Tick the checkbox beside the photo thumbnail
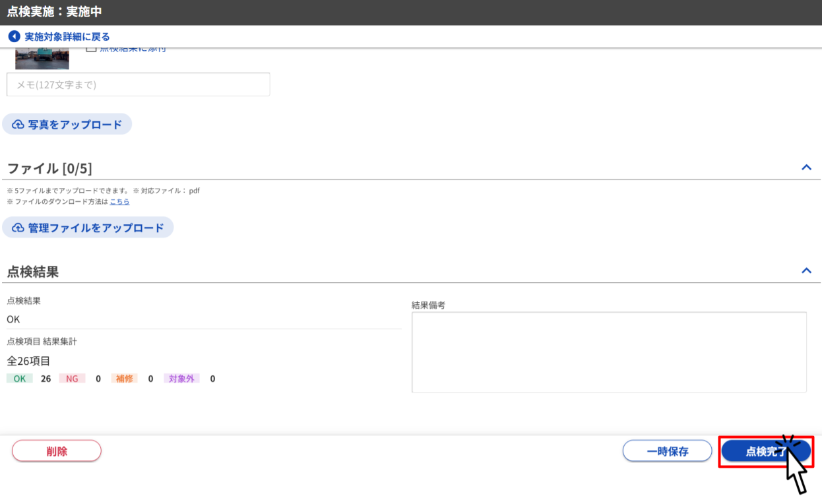Image resolution: width=822 pixels, height=504 pixels. (x=92, y=49)
